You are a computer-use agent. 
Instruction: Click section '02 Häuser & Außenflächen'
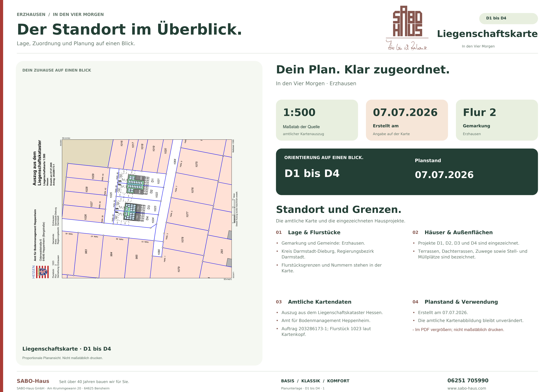(x=452, y=232)
